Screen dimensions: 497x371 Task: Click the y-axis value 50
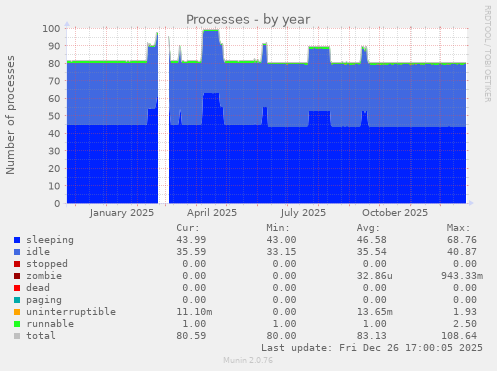(x=54, y=116)
